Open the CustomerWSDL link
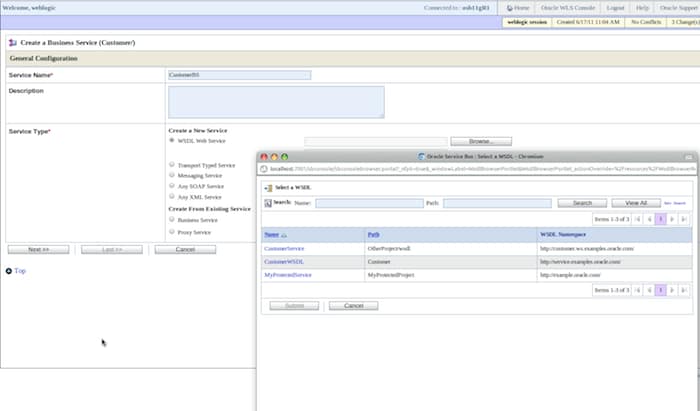 tap(283, 262)
